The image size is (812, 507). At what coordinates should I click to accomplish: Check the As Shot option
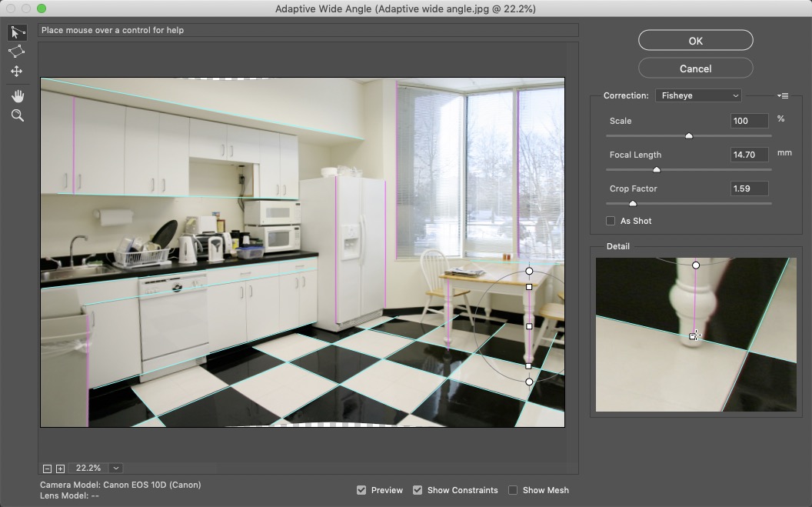pos(611,221)
